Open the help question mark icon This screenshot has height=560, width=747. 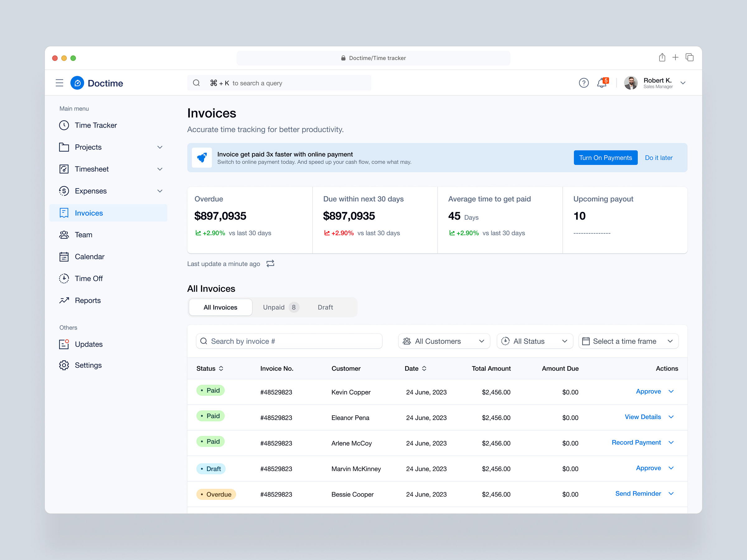(584, 83)
